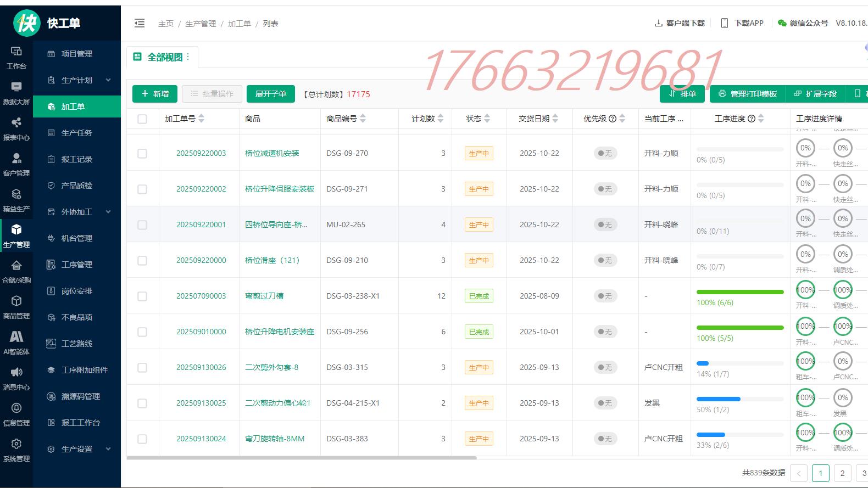The width and height of the screenshot is (868, 488).
Task: Open the AI智能体 sidebar icon
Action: [16, 336]
